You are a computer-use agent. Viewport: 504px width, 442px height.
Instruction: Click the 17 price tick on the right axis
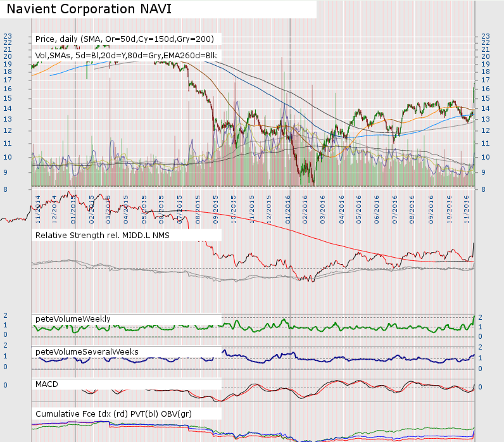tap(486, 80)
